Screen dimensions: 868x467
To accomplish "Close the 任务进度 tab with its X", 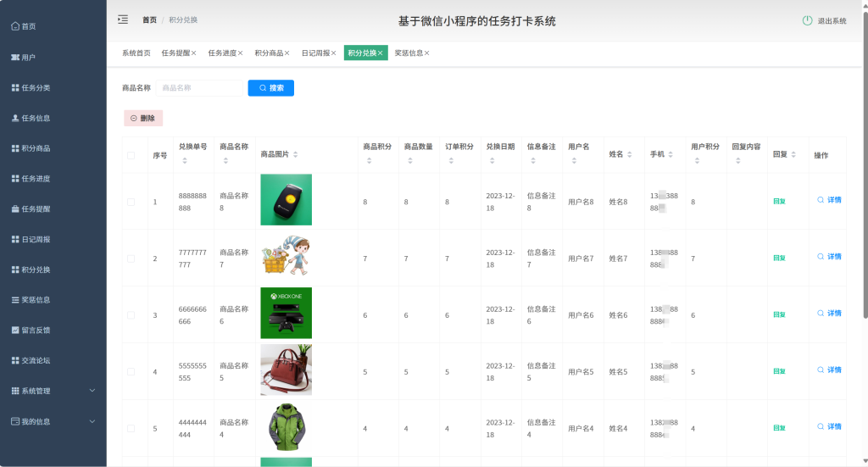I will pos(240,53).
